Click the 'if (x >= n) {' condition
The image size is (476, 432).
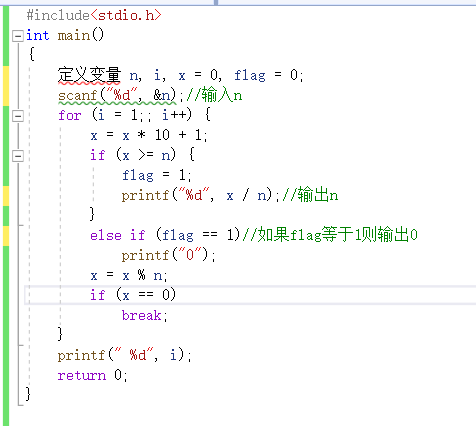click(142, 155)
